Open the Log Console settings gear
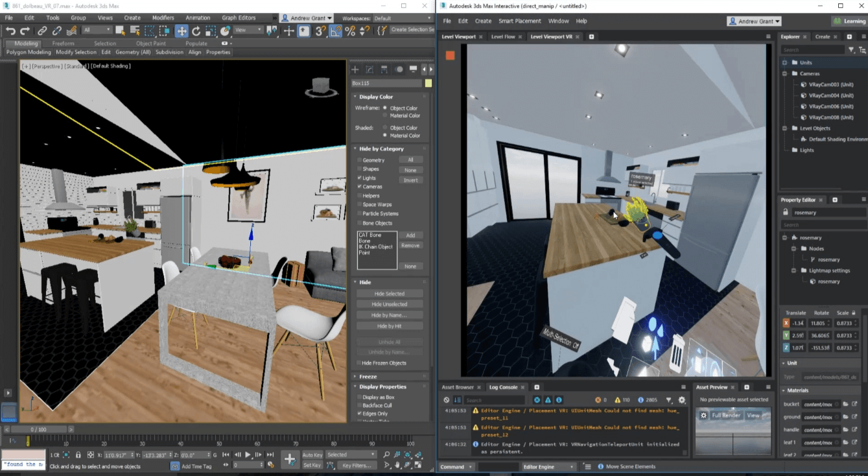 click(682, 400)
